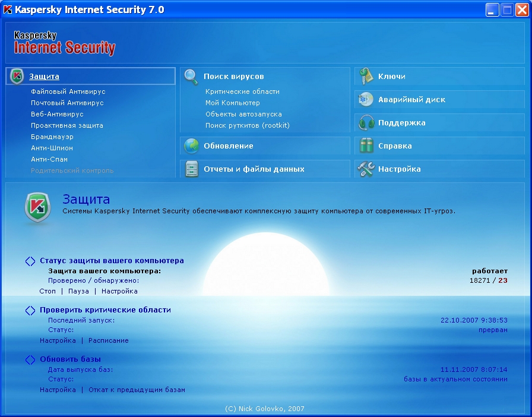Screen dimensions: 532x417
Task: Select Анти-Спам component
Action: click(49, 159)
